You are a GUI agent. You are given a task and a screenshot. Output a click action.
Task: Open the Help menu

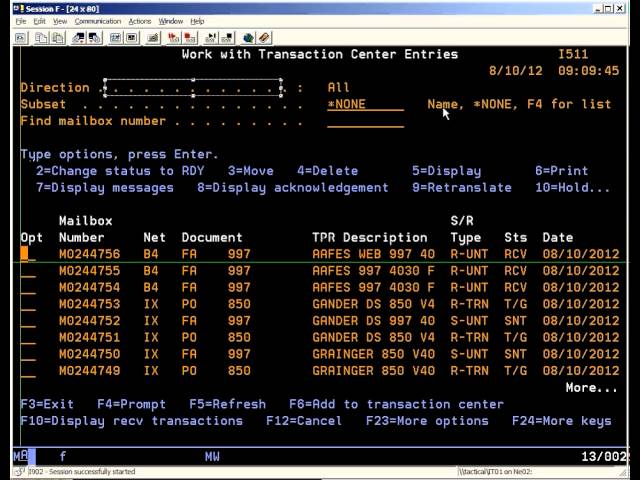point(197,21)
